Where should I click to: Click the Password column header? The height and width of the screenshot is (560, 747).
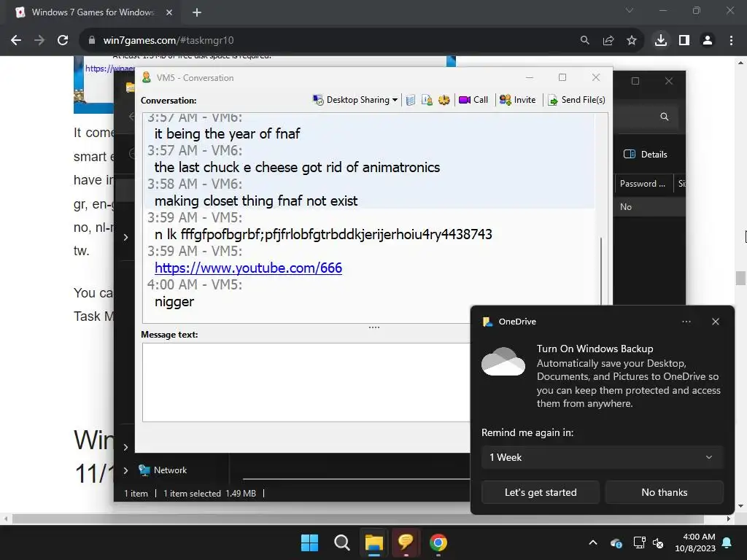[x=643, y=184]
